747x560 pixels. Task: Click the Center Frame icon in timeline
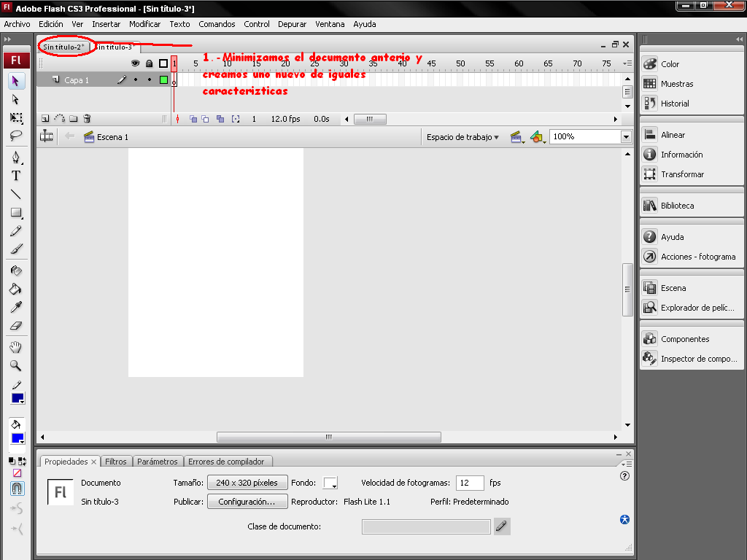(x=178, y=119)
